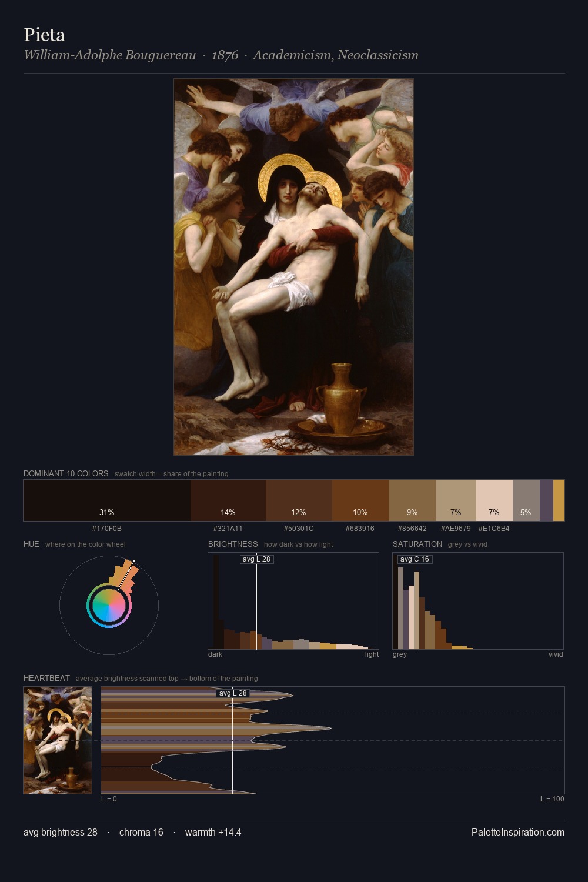Click the 'vivid' axis label
The width and height of the screenshot is (588, 882).
[556, 654]
